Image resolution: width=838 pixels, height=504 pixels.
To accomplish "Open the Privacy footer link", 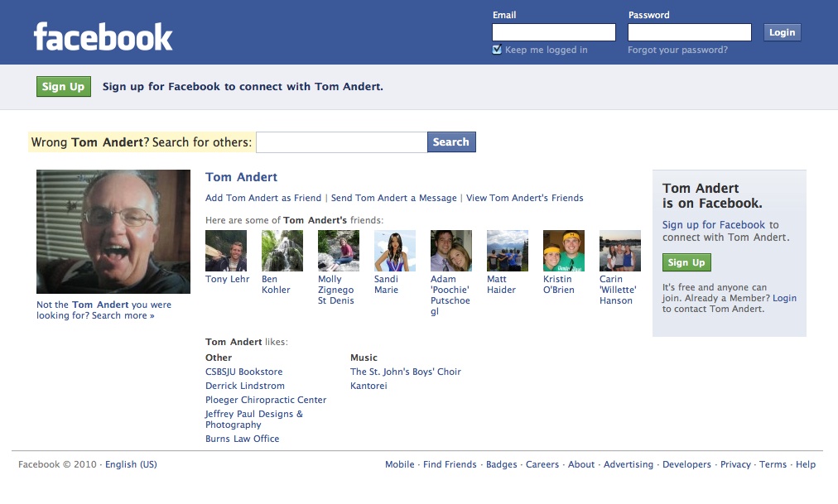I will [x=735, y=464].
